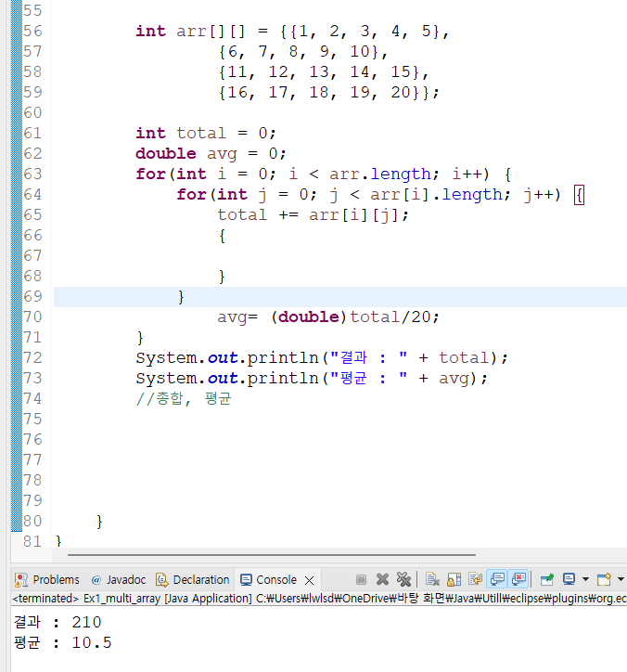This screenshot has height=672, width=627.
Task: Open Display Selected Console dropdown arrow
Action: click(x=585, y=580)
